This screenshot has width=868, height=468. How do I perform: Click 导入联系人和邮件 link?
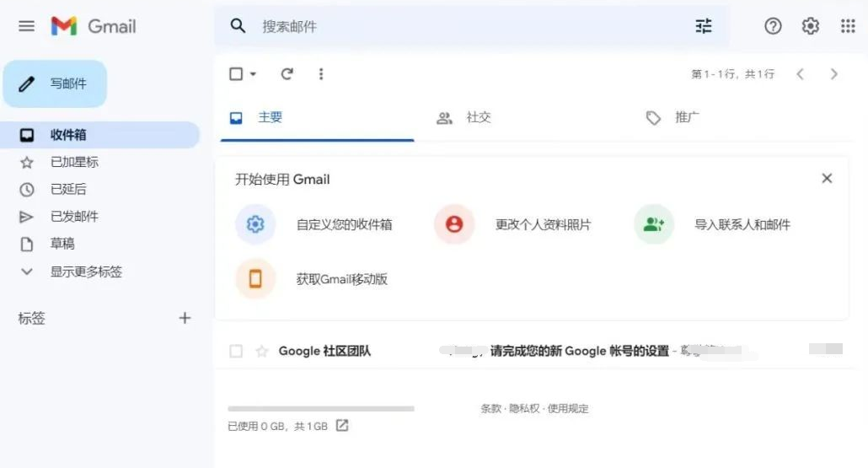[x=742, y=224]
